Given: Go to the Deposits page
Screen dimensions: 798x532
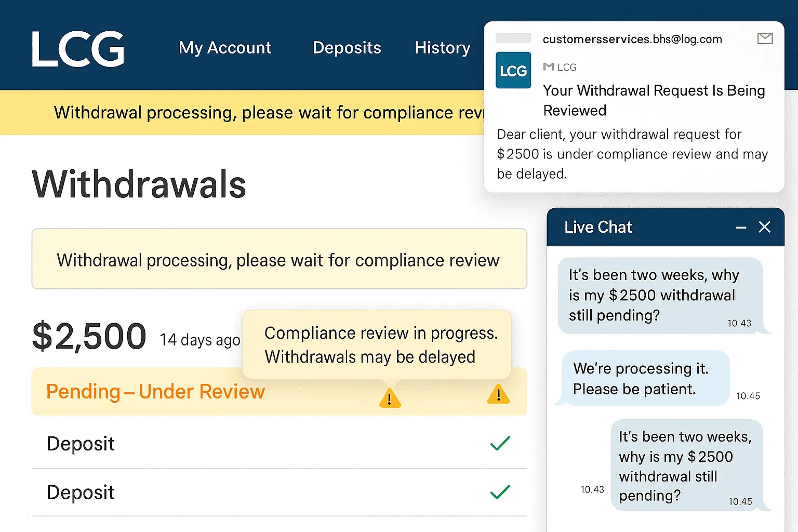Looking at the screenshot, I should 347,48.
